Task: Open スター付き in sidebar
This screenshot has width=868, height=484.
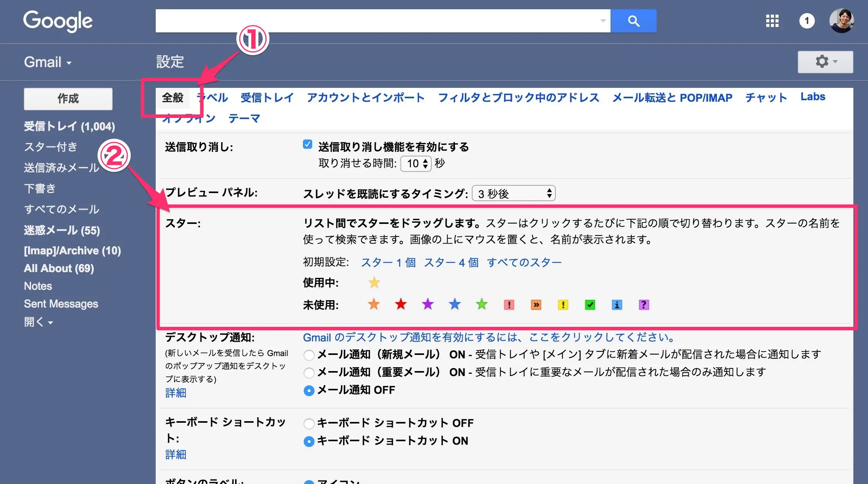Action: (x=50, y=147)
